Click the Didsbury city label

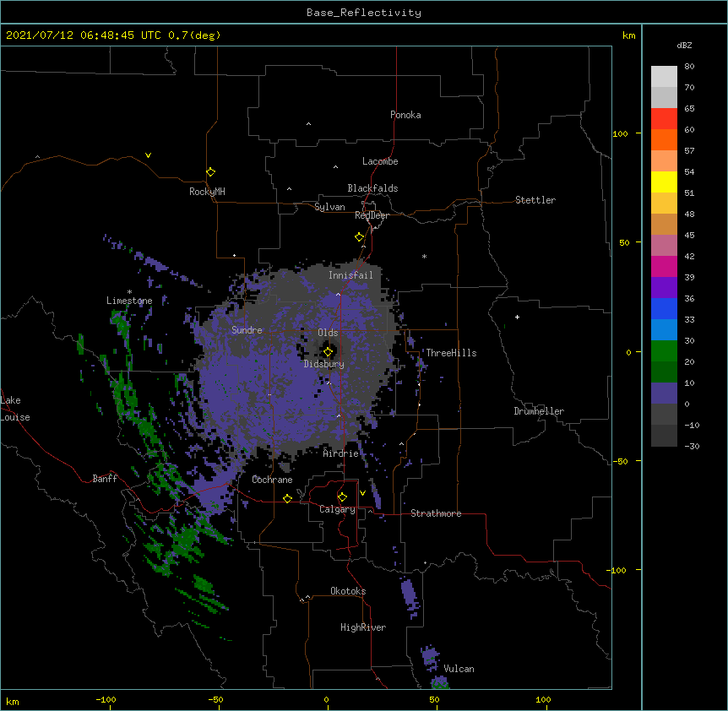324,364
